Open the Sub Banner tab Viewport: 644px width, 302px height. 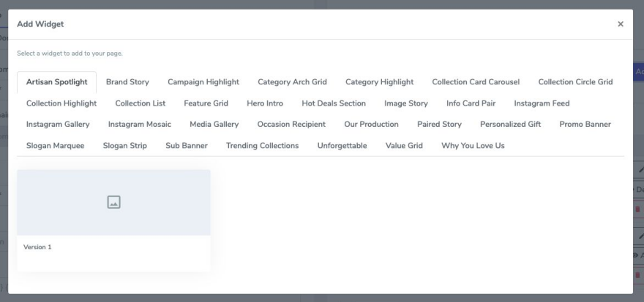[187, 146]
